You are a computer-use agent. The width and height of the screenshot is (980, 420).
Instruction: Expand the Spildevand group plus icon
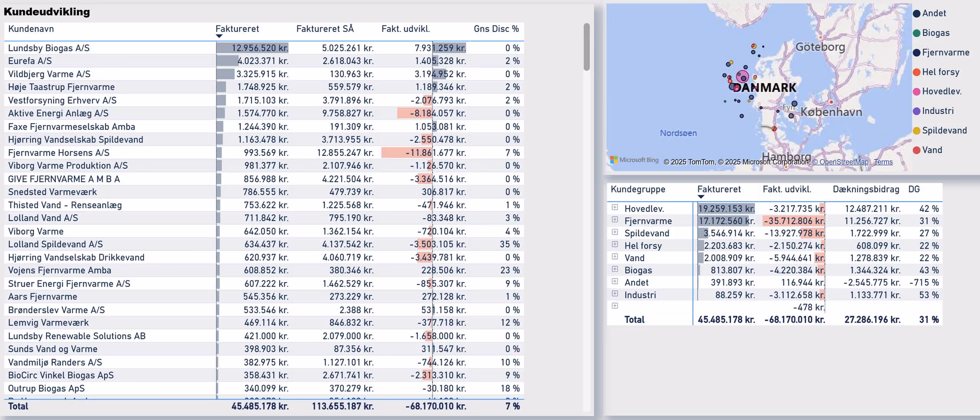[x=615, y=232]
